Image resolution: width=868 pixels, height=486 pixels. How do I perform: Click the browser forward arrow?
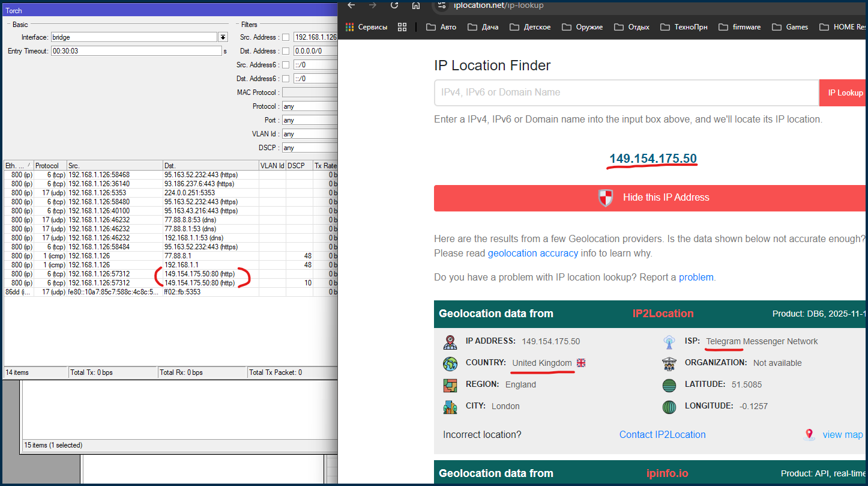click(x=373, y=5)
